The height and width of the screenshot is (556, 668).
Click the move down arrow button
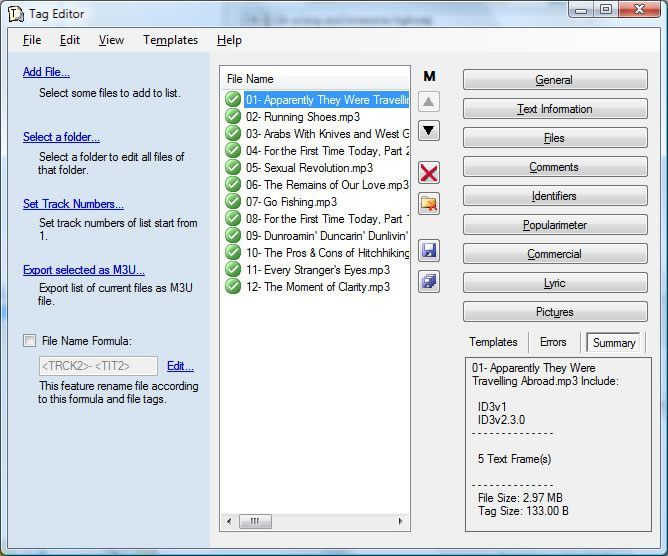[x=429, y=130]
